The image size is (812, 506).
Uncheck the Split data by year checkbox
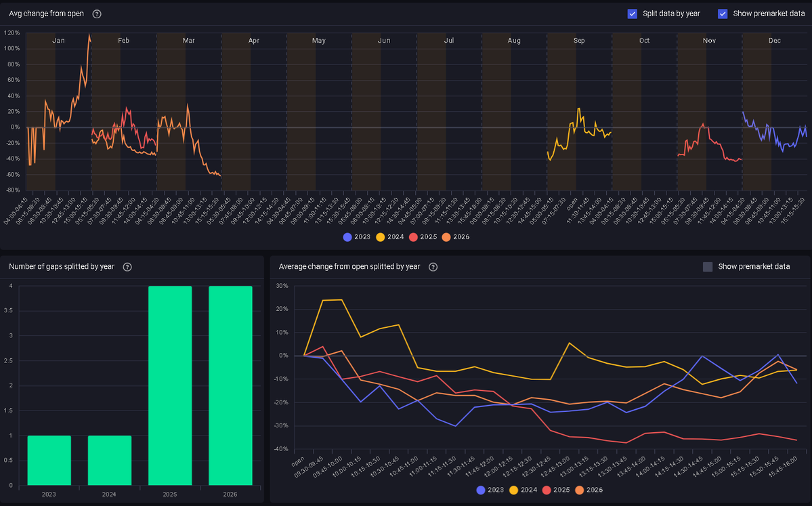coord(632,14)
